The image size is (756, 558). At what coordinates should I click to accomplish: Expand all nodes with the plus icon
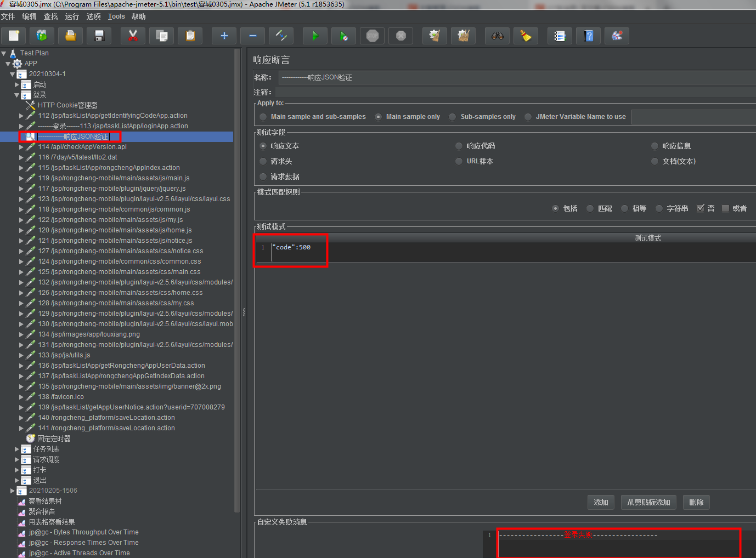coord(224,36)
